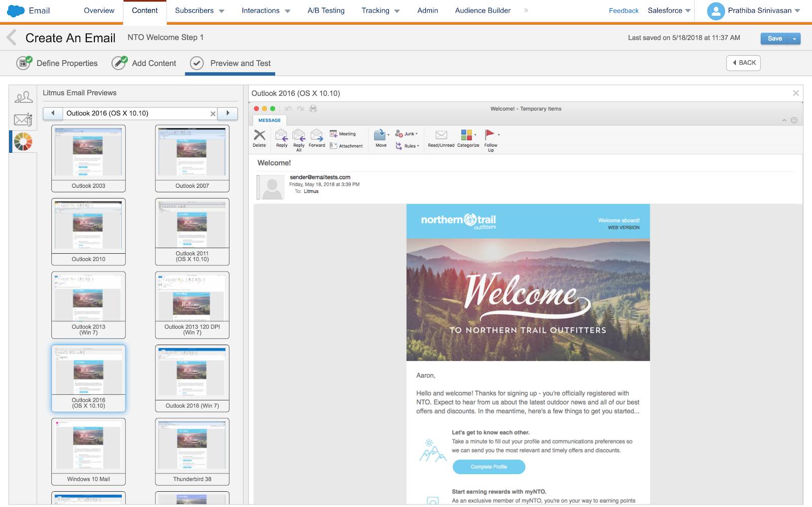Click the Read/Unread envelope icon
812x507 pixels.
click(x=441, y=135)
